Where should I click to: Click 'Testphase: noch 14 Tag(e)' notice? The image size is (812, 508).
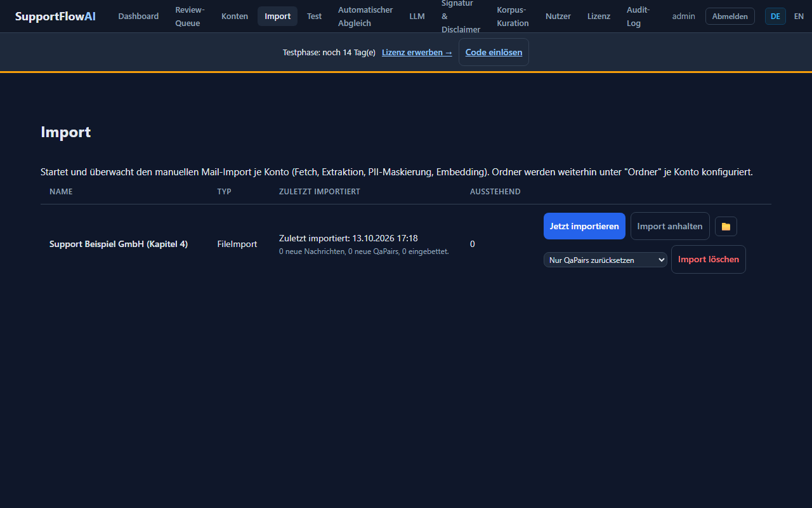pyautogui.click(x=329, y=52)
